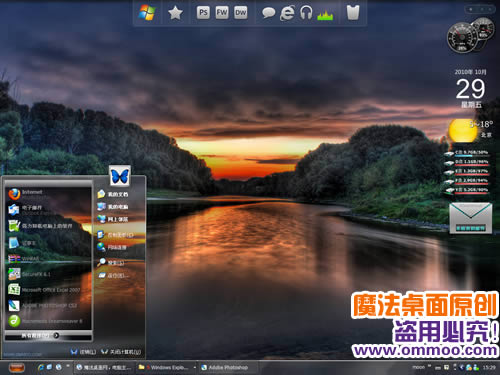Launch Fireworks from the FW dock icon
This screenshot has width=500, height=375.
click(222, 13)
